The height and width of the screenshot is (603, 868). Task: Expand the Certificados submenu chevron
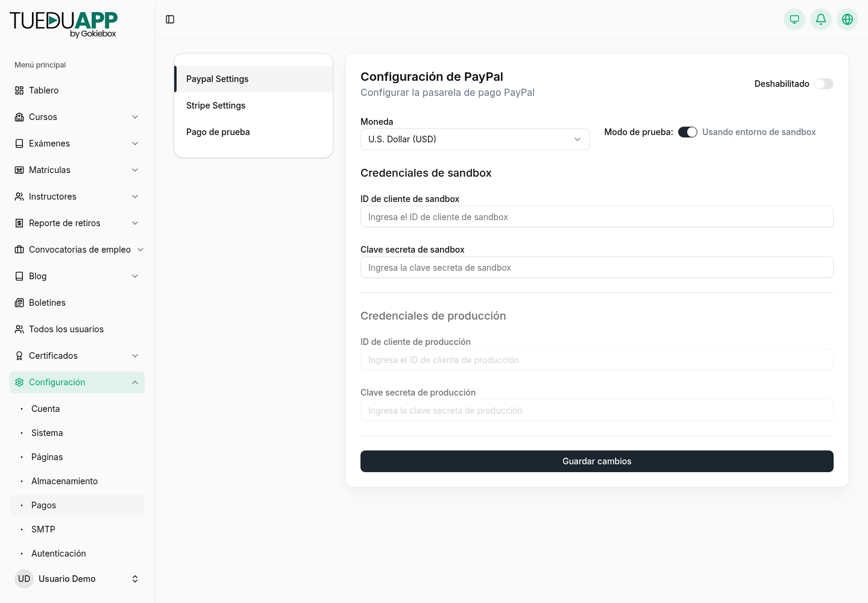tap(135, 356)
